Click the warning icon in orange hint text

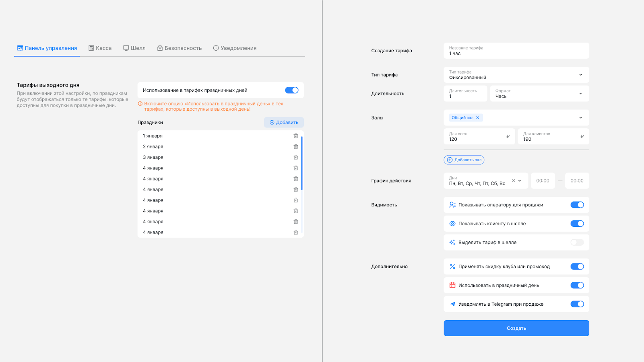[x=140, y=104]
